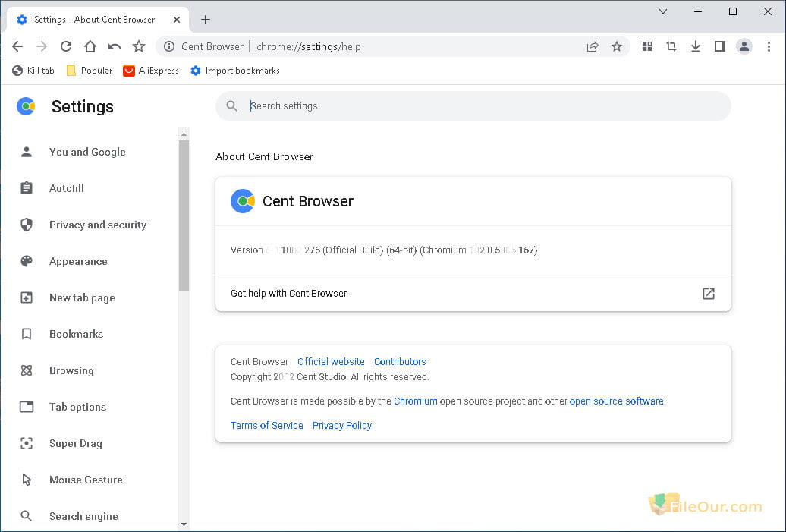Click the forward navigation arrow

coord(42,46)
